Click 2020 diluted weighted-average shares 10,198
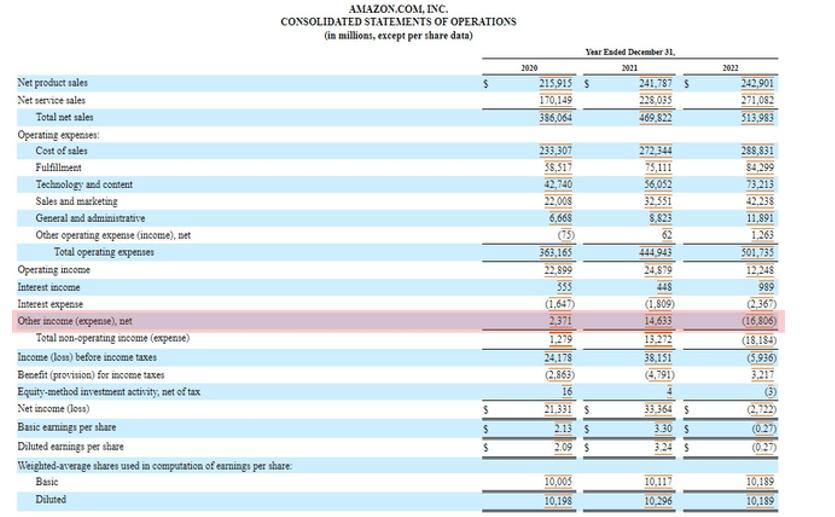 point(558,501)
